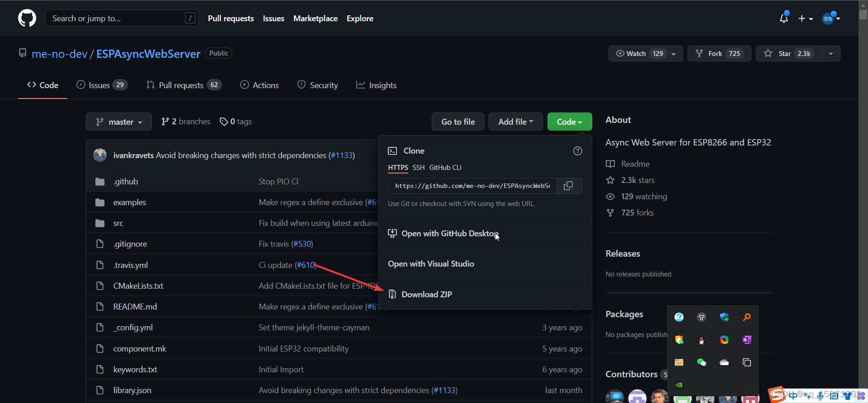Expand the Watch options dropdown
The height and width of the screenshot is (403, 868).
click(674, 54)
